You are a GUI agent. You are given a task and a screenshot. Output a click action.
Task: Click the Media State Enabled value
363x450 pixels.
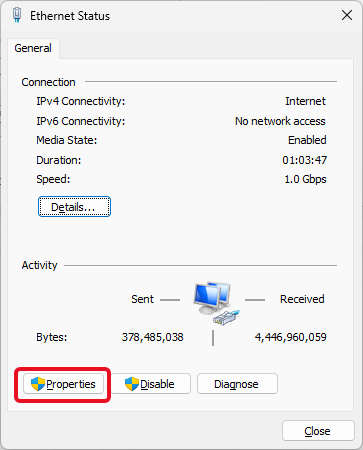point(307,140)
